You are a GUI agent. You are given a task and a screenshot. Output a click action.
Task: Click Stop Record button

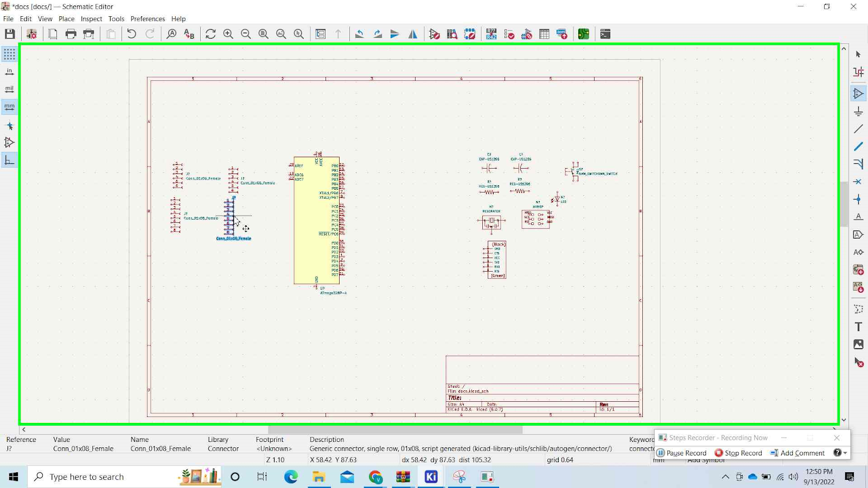coord(738,453)
